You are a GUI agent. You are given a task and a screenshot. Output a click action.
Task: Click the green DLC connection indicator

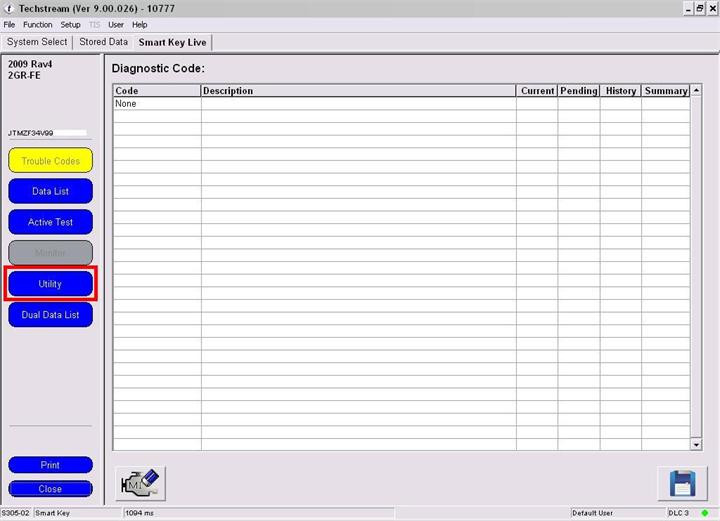click(705, 513)
